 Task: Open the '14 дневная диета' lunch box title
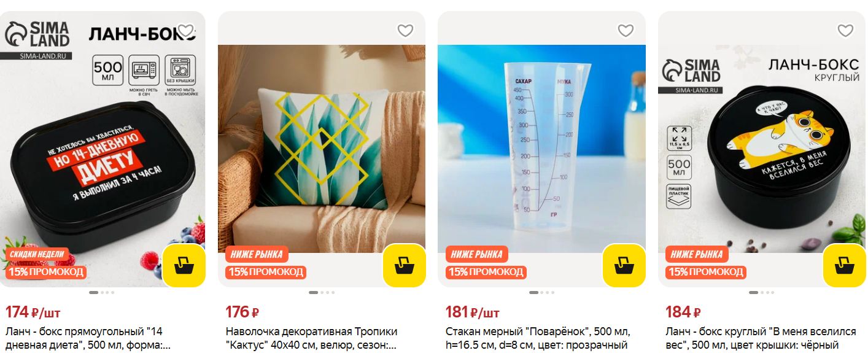pyautogui.click(x=88, y=338)
